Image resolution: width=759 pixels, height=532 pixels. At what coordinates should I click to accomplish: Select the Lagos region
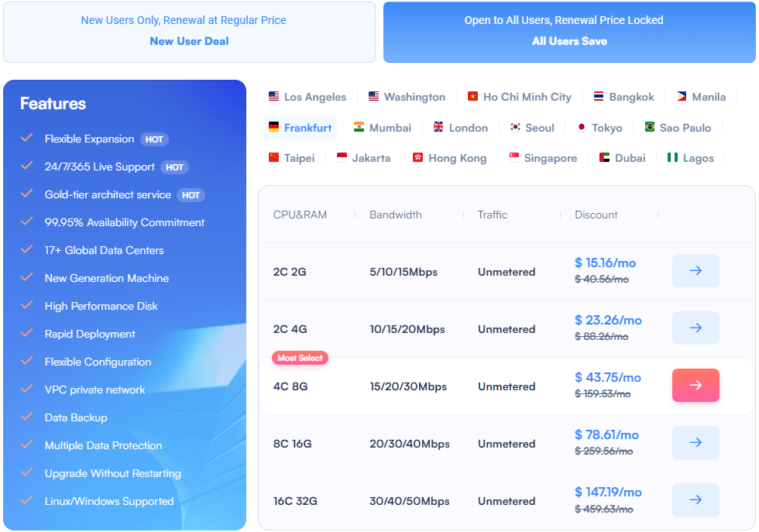[x=691, y=158]
